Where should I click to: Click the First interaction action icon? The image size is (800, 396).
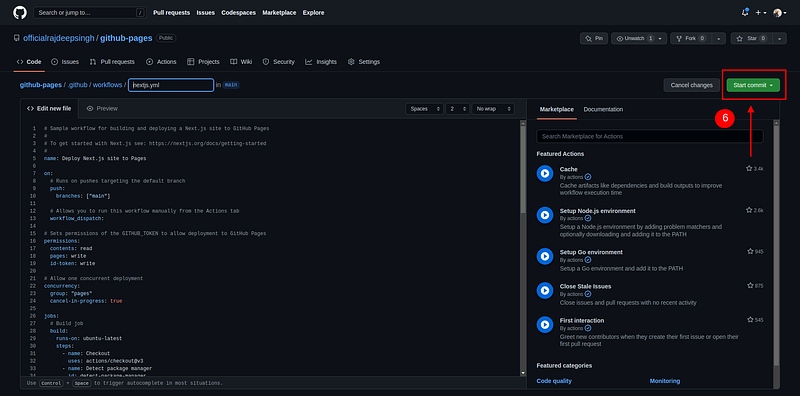point(545,325)
